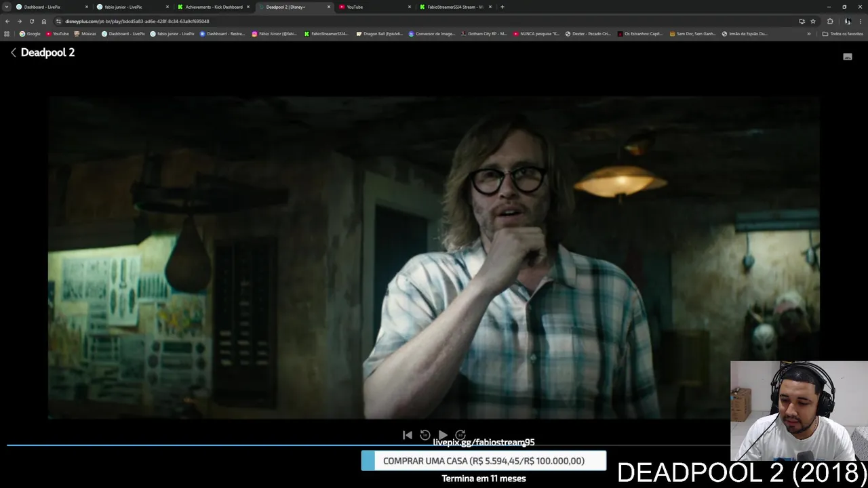Open the Músicas bookmark
Viewport: 868px width, 488px height.
click(x=85, y=34)
